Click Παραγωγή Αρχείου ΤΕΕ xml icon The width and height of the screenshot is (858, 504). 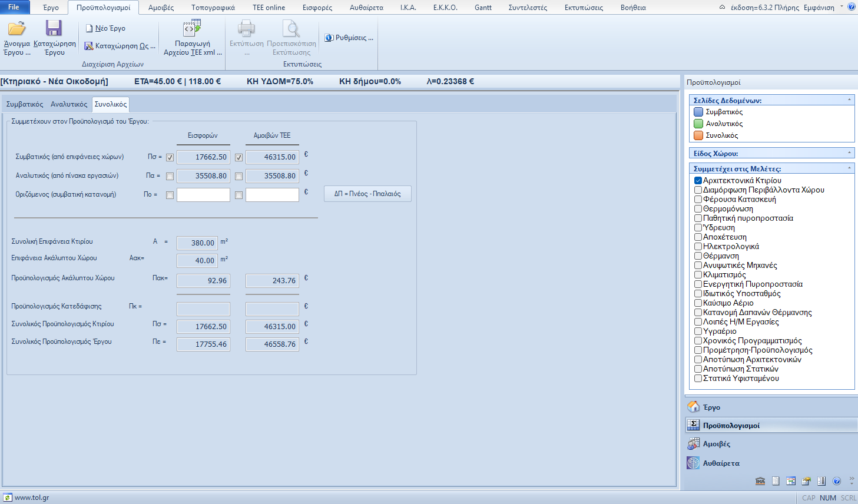(x=192, y=28)
